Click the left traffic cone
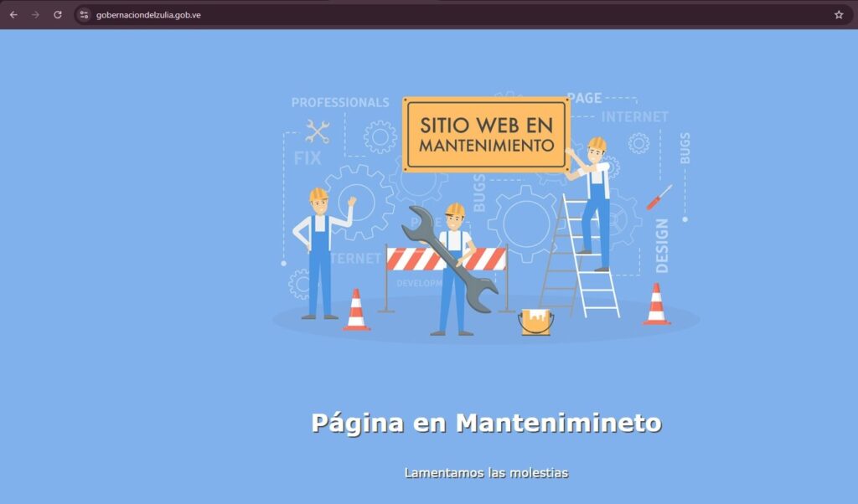The image size is (858, 504). coord(356,311)
